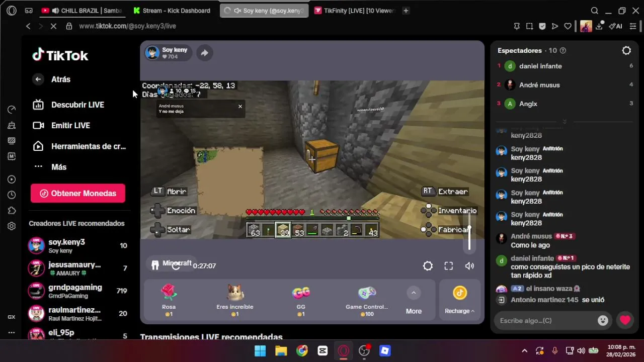This screenshot has width=644, height=362.
Task: Open Windows Start menu
Action: [260, 350]
